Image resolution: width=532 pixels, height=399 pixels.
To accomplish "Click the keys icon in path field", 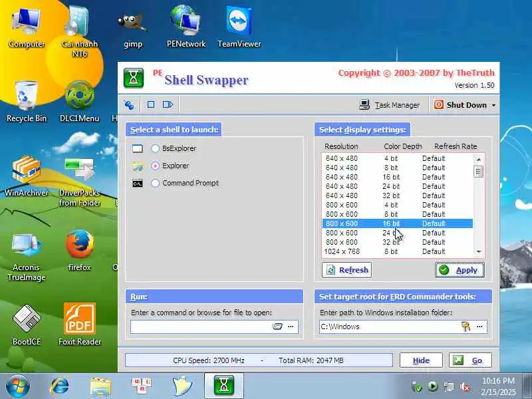I will (465, 327).
